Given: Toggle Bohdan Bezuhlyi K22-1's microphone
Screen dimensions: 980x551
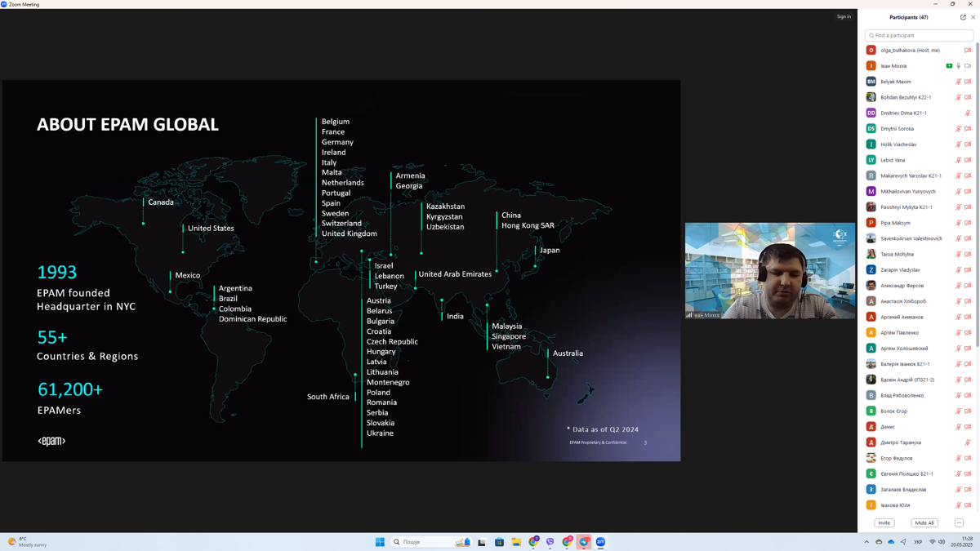Looking at the screenshot, I should (x=959, y=97).
